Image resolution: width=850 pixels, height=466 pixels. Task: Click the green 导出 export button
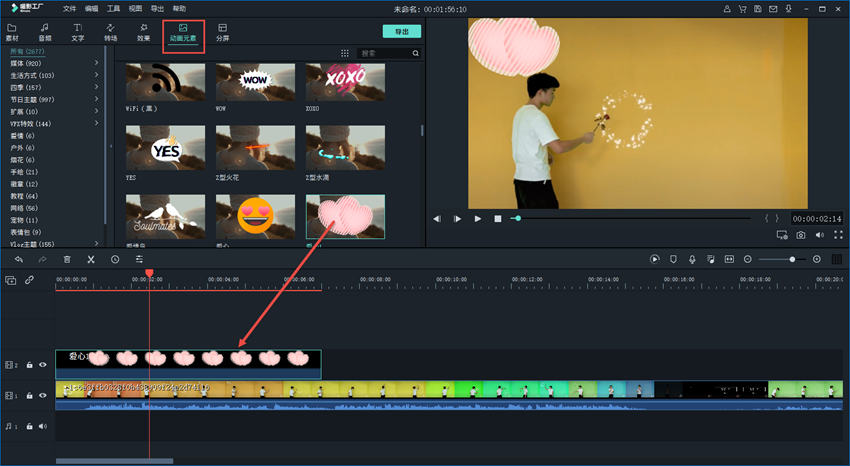coord(402,31)
